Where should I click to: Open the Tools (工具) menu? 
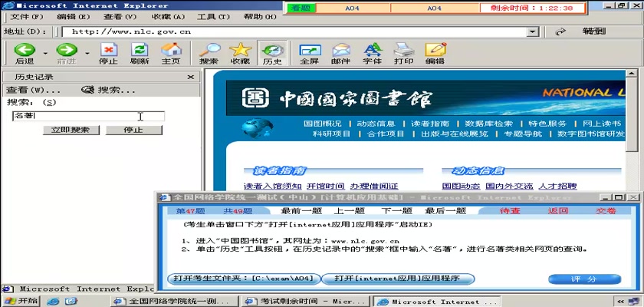click(213, 17)
